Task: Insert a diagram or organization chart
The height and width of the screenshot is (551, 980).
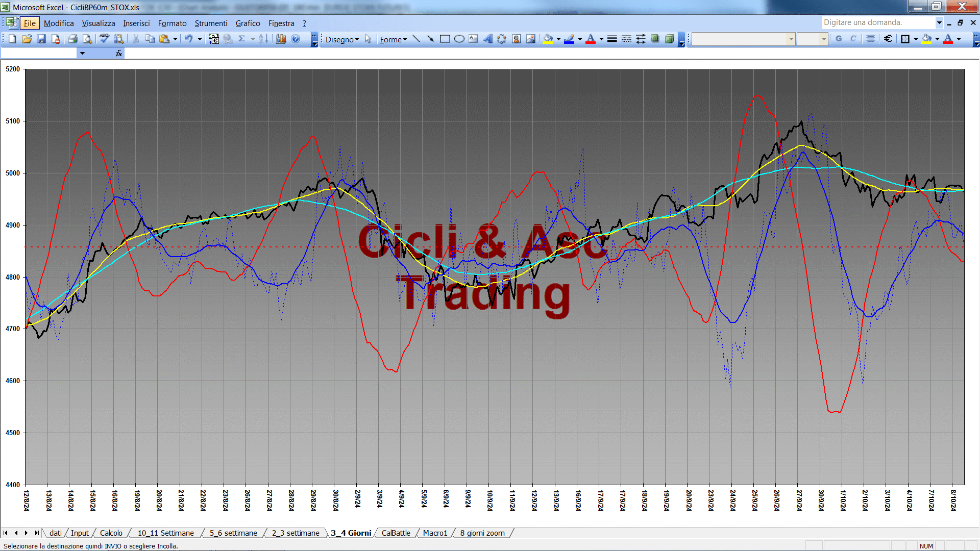Action: (502, 39)
